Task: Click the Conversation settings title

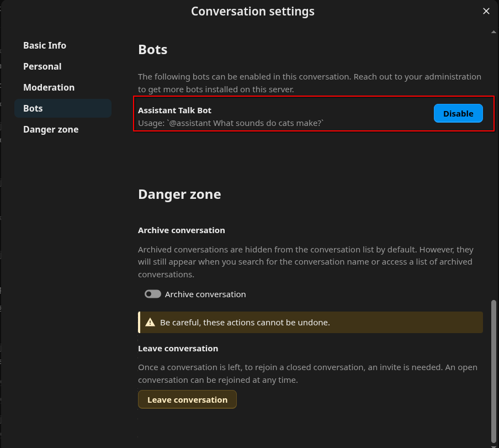Action: [253, 11]
